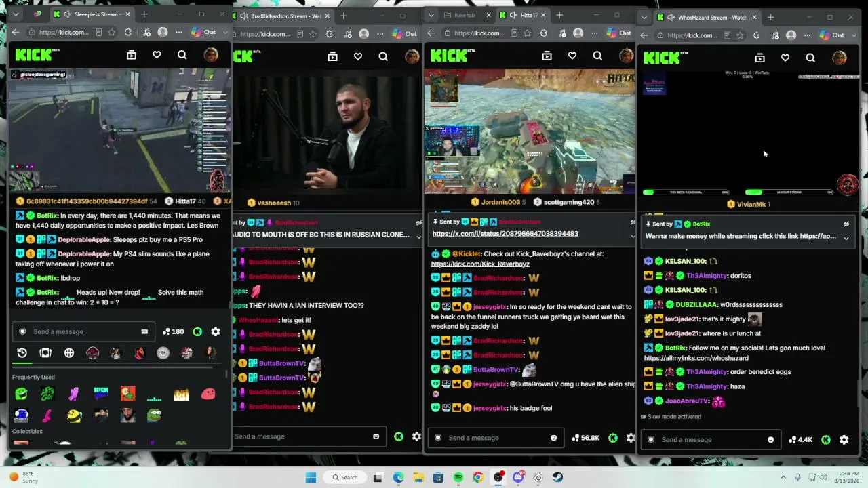This screenshot has width=868, height=488.
Task: Select the recent emotes history tab
Action: [22, 352]
